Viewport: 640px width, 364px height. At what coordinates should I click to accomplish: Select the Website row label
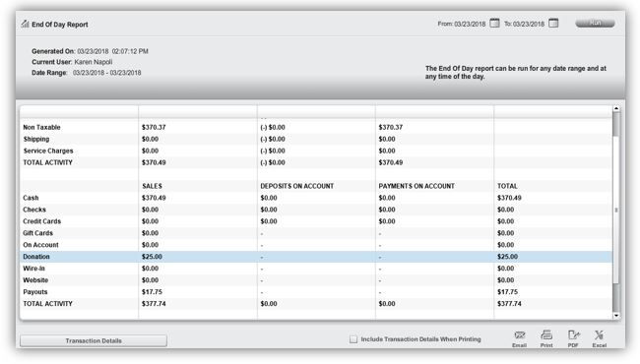tap(35, 280)
